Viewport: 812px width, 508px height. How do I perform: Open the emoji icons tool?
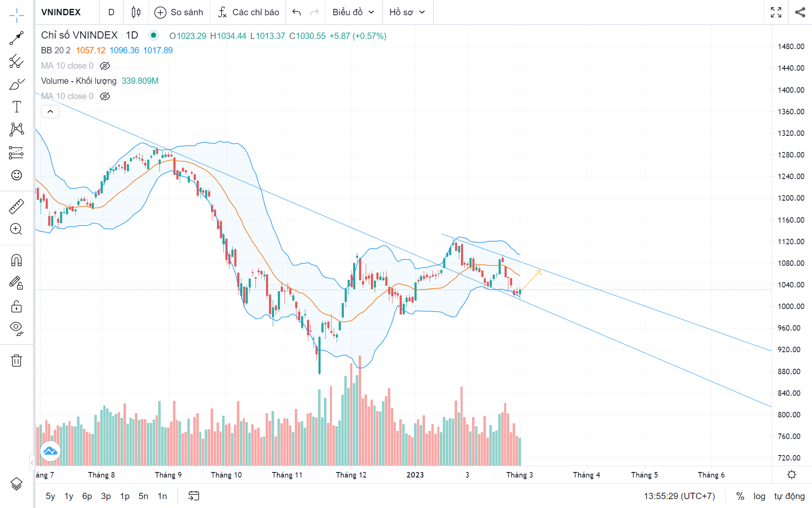pos(16,175)
